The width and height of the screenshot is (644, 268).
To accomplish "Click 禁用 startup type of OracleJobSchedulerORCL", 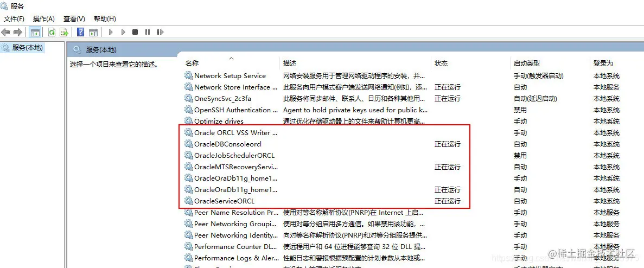I will click(520, 156).
